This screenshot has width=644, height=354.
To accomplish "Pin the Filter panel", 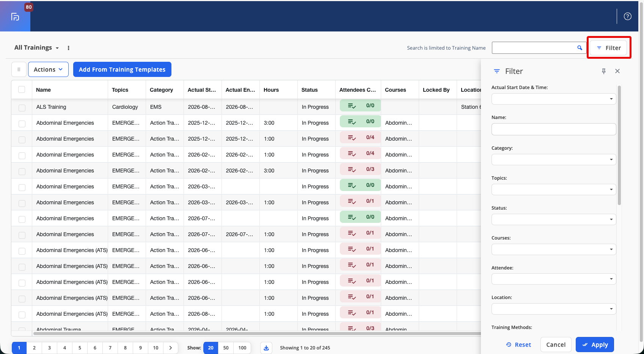I will (604, 71).
